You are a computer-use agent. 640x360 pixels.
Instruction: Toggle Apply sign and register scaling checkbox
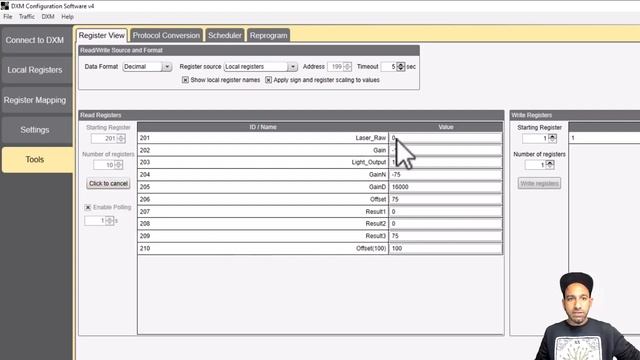coord(268,80)
